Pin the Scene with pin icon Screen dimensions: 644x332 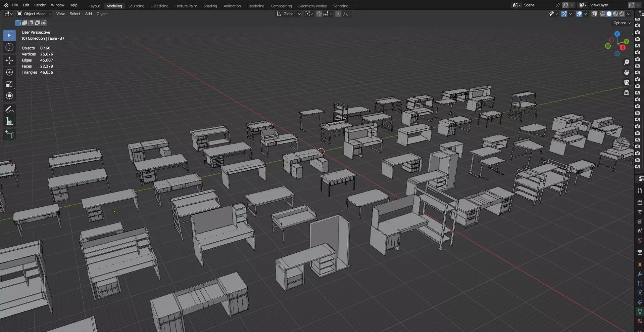point(558,5)
